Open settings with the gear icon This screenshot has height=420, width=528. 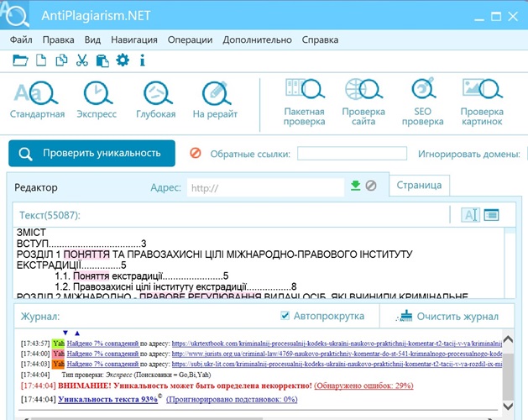coord(123,60)
